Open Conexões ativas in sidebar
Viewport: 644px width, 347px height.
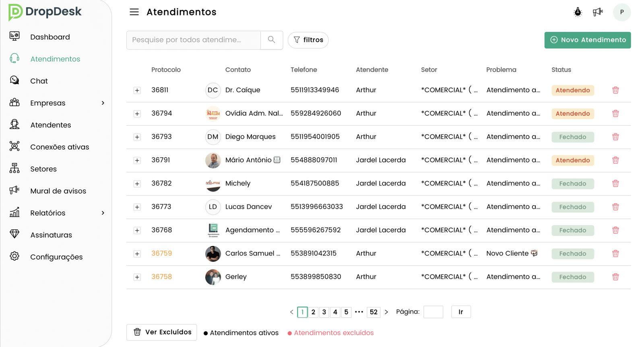click(x=60, y=147)
